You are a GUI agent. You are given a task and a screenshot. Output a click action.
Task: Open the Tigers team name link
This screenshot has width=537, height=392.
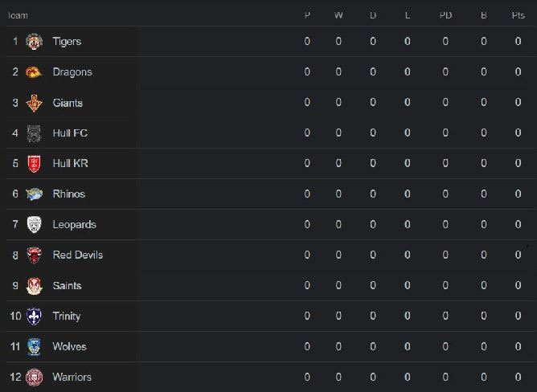coord(67,42)
